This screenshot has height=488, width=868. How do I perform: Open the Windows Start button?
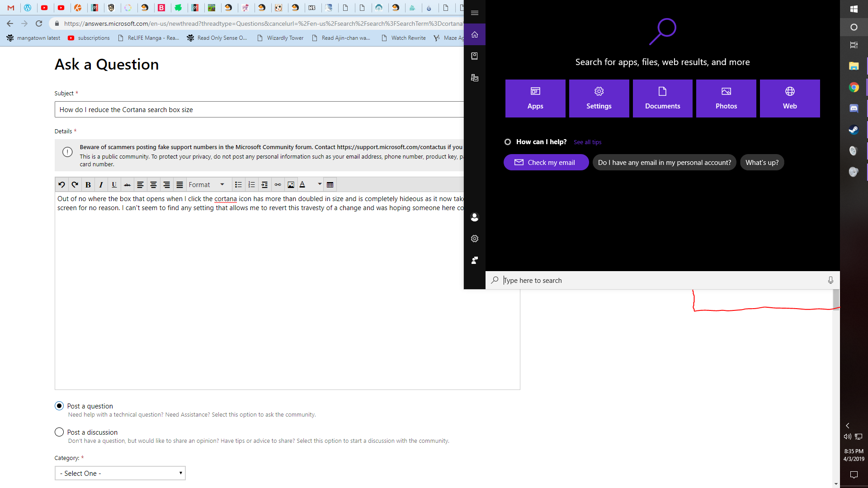tap(854, 9)
